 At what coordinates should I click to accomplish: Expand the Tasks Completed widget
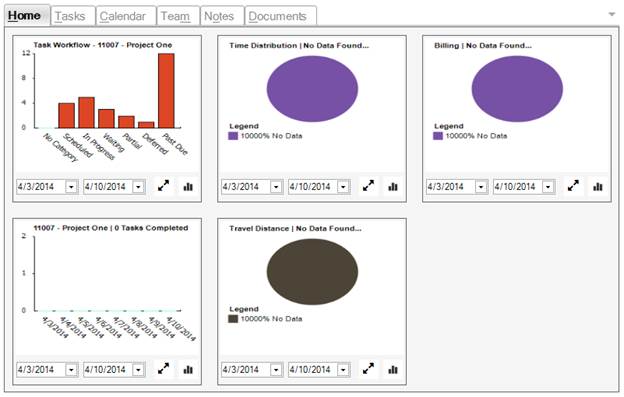coord(163,369)
